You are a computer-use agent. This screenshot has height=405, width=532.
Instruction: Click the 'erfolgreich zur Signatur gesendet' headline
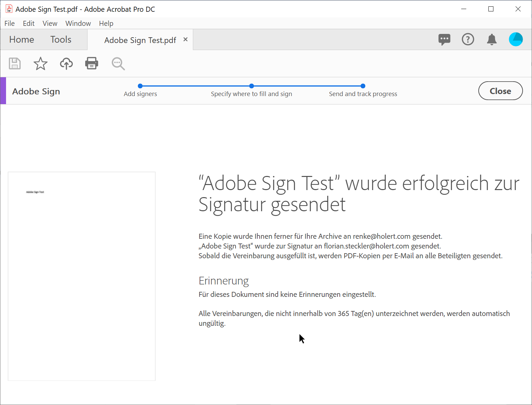(x=359, y=194)
